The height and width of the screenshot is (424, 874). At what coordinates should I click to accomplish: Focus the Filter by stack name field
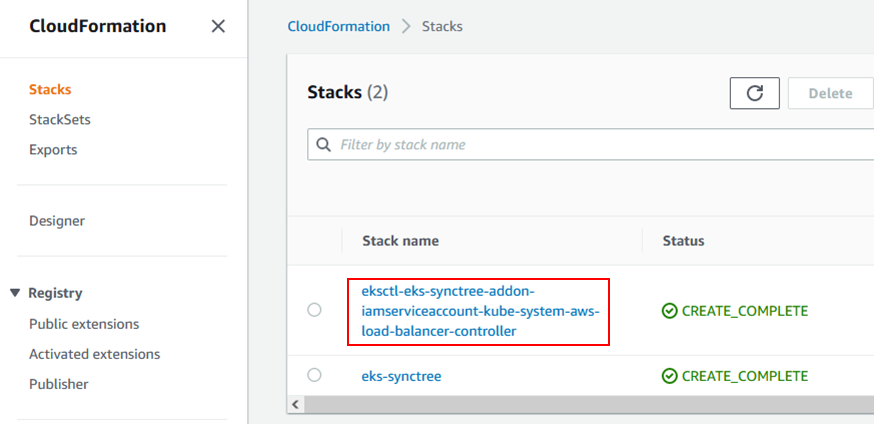[591, 145]
